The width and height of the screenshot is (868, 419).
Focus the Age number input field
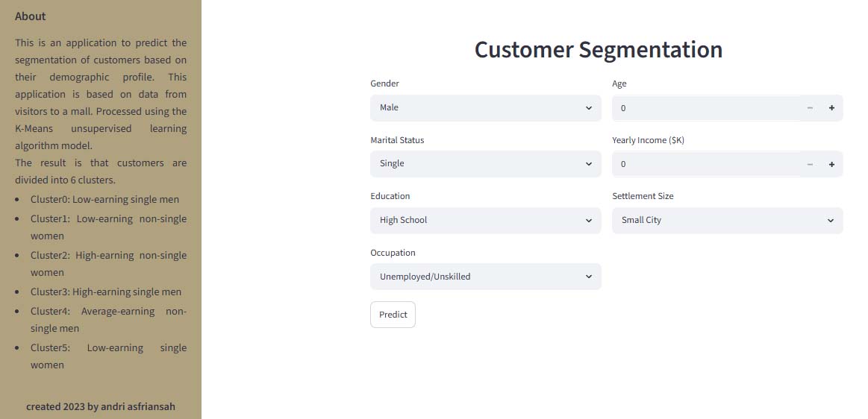click(706, 108)
